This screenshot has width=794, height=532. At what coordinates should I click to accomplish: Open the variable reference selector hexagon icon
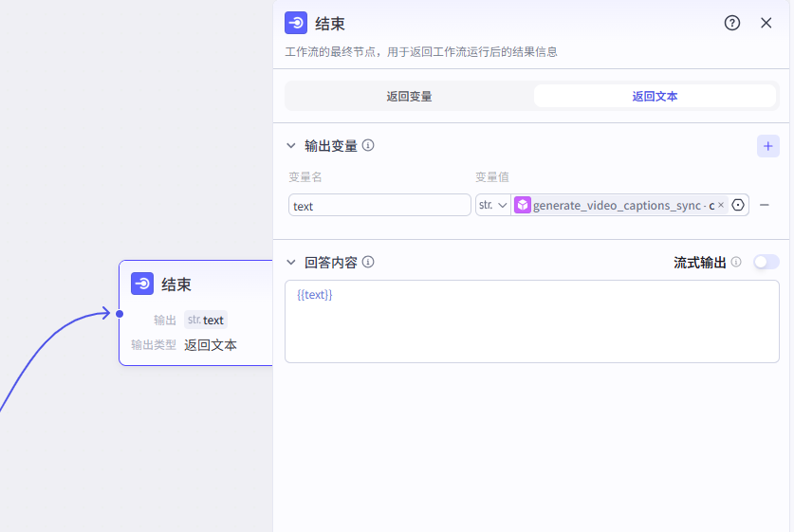tap(738, 205)
